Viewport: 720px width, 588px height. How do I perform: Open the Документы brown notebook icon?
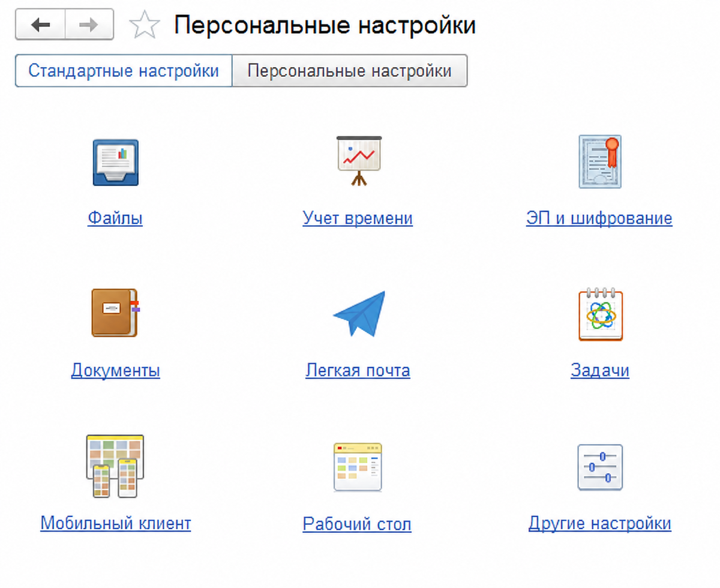point(115,313)
